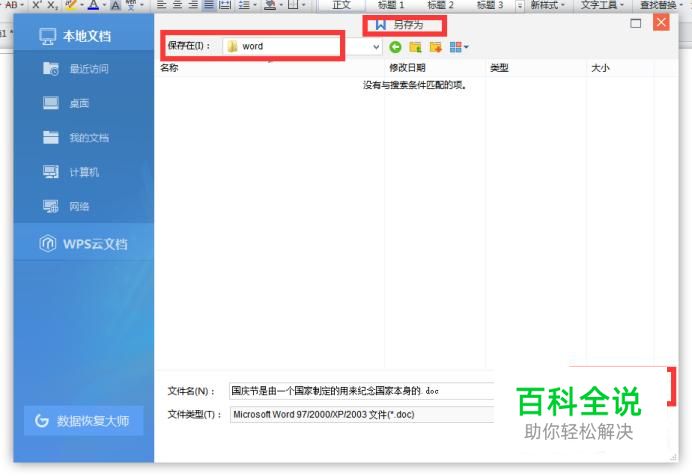Image resolution: width=692 pixels, height=476 pixels.
Task: Maximize the 另存为 dialog
Action: pyautogui.click(x=636, y=23)
